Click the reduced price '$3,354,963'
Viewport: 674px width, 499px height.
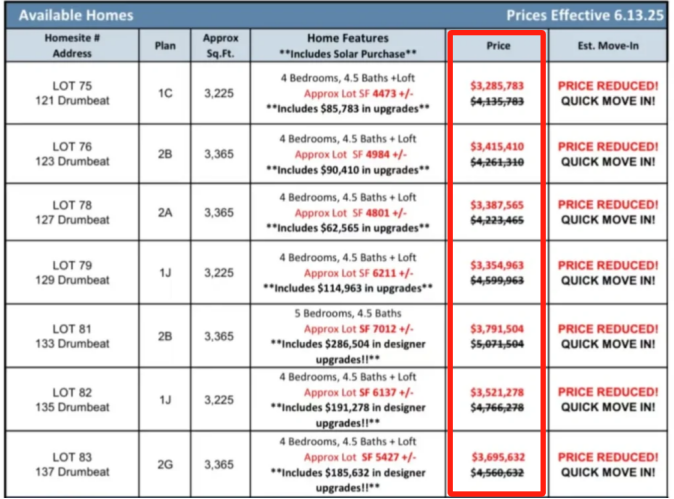coord(497,265)
